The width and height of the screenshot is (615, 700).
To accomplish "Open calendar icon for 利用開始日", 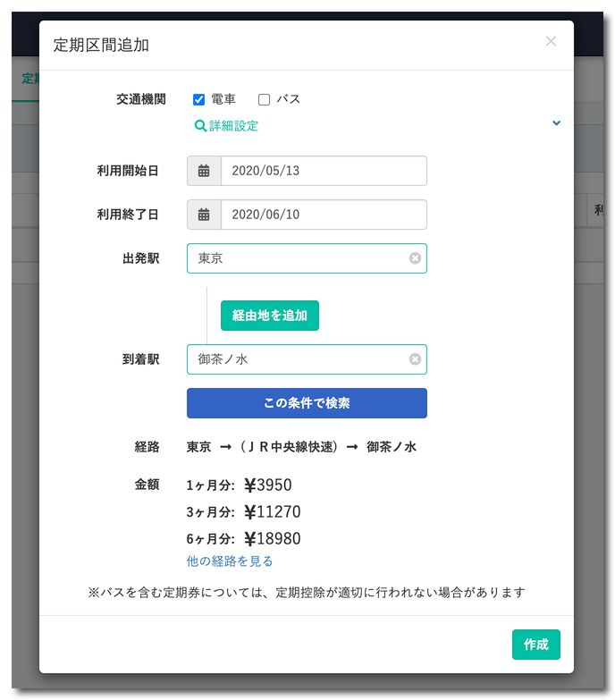I will (204, 171).
